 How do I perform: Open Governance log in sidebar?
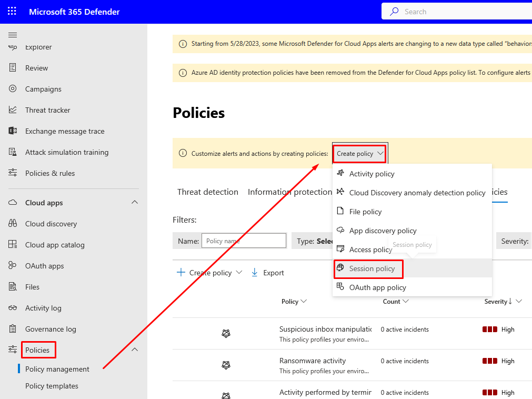click(51, 329)
